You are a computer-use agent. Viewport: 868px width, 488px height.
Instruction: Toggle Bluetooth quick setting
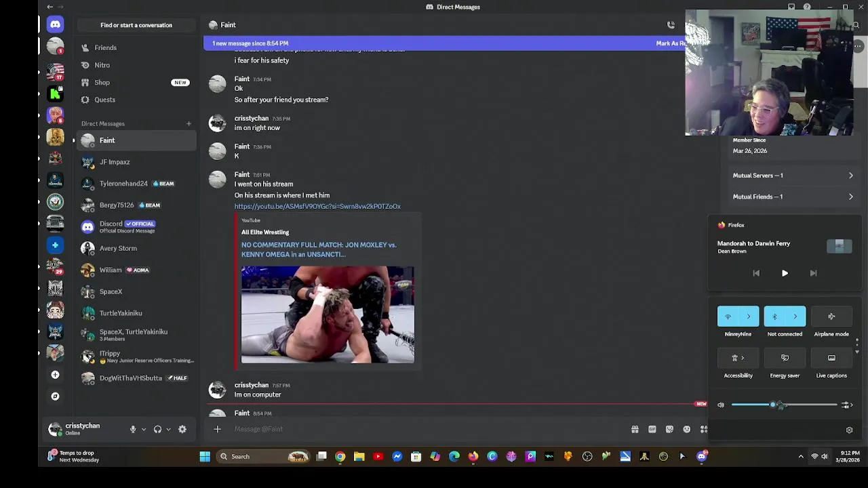click(774, 317)
